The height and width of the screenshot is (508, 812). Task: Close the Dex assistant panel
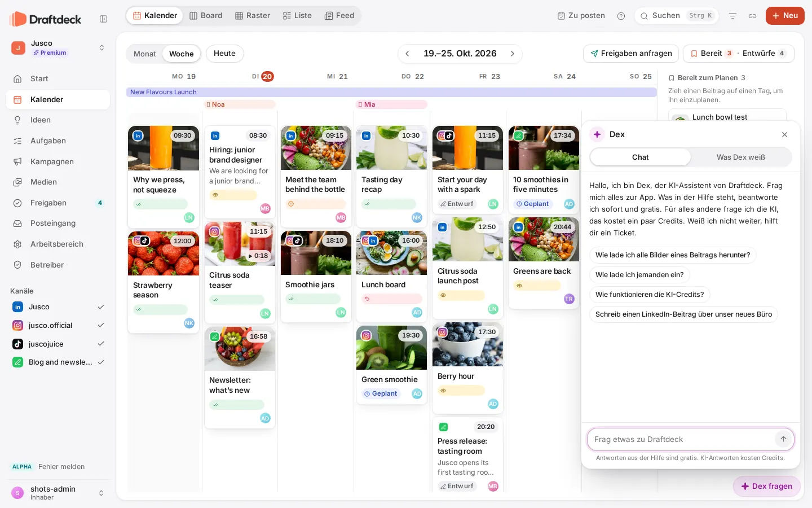(x=784, y=134)
